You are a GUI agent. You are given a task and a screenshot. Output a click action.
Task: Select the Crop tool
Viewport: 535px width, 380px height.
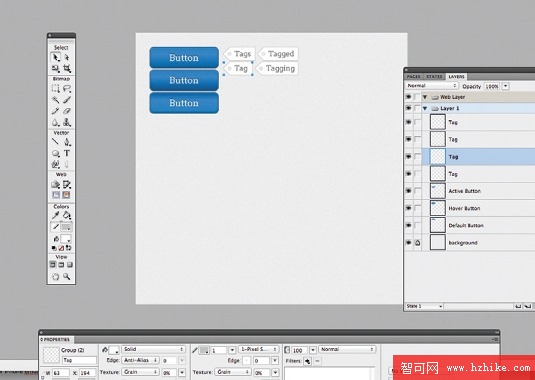point(67,69)
